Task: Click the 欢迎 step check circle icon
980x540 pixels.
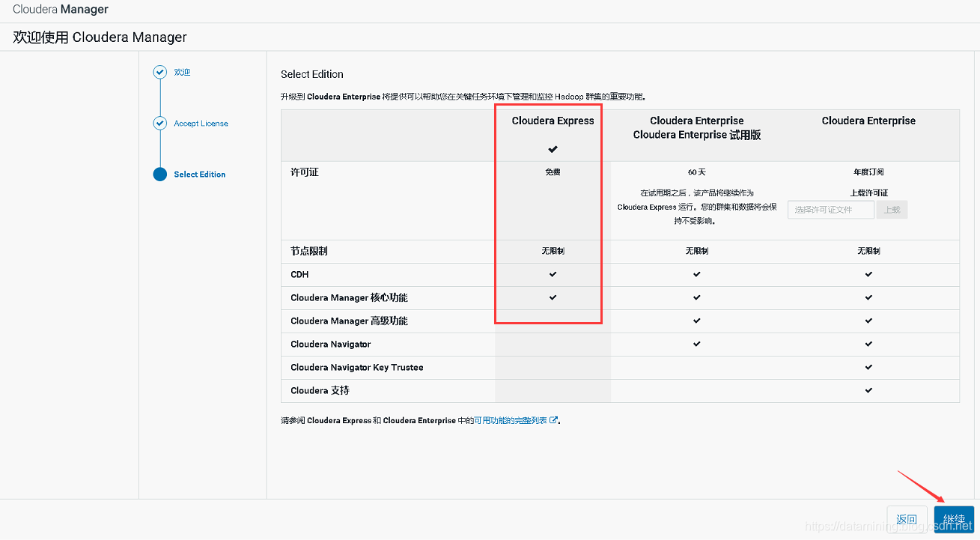Action: click(x=159, y=72)
